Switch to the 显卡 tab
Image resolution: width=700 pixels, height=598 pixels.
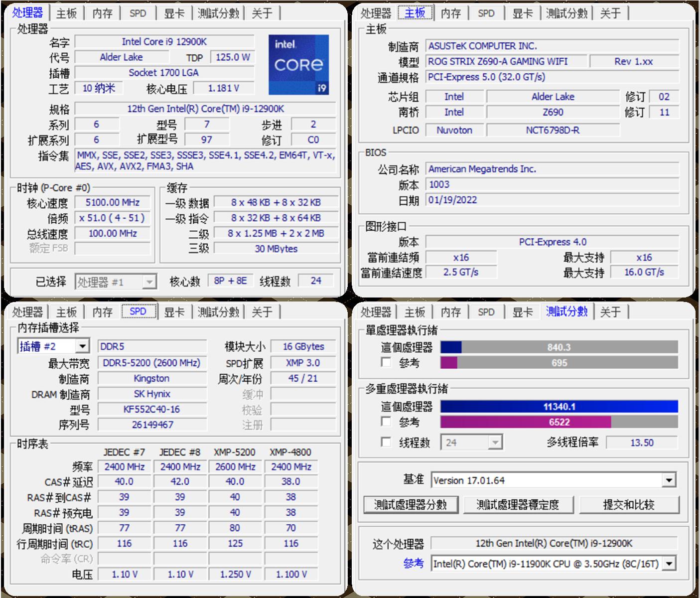click(x=174, y=13)
